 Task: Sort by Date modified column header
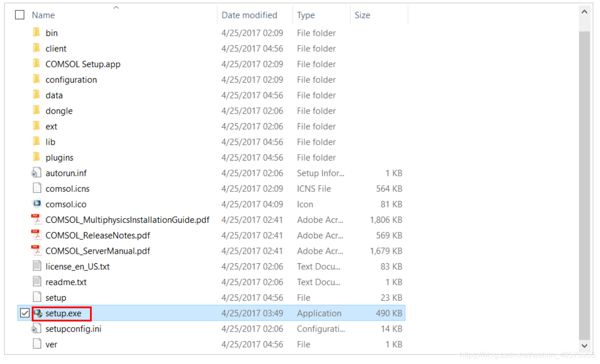point(249,15)
